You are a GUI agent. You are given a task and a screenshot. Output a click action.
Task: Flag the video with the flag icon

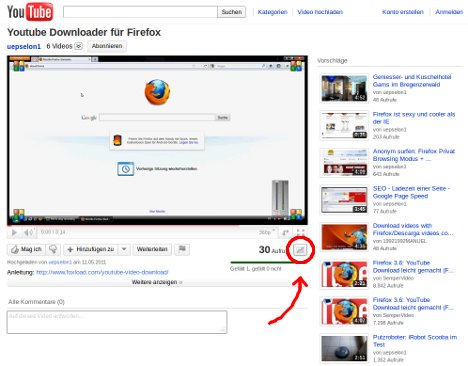click(x=182, y=249)
